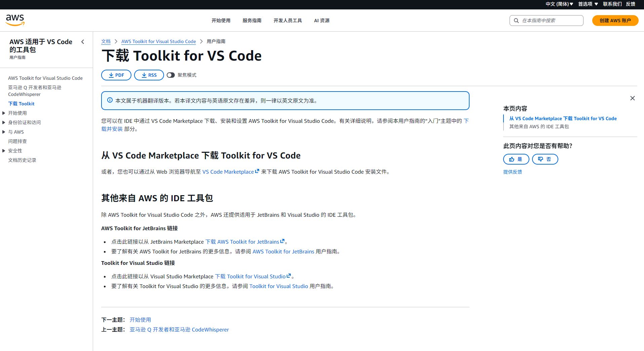644x351 pixels.
Task: Click the search magnifier icon
Action: point(517,21)
